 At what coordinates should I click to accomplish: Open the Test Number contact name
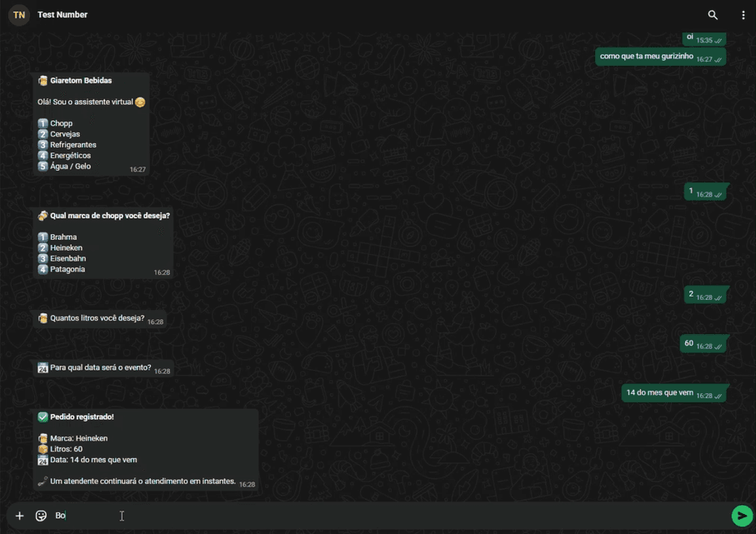63,15
